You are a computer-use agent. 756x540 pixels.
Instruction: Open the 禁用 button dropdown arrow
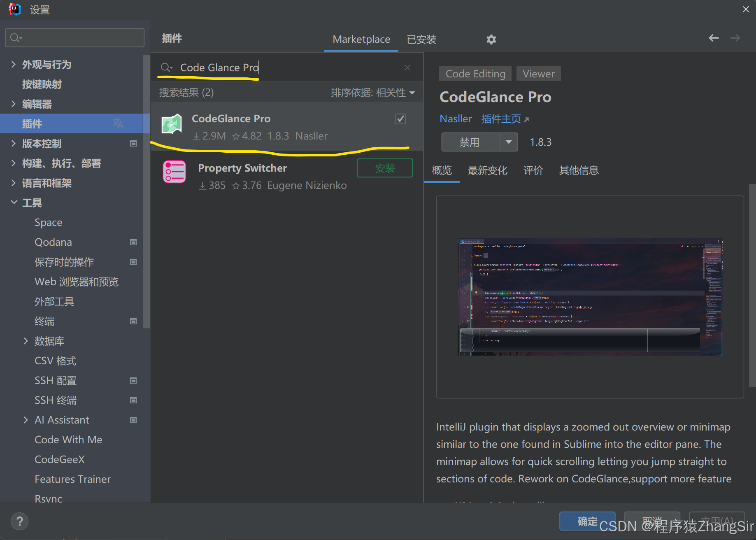[x=509, y=142]
